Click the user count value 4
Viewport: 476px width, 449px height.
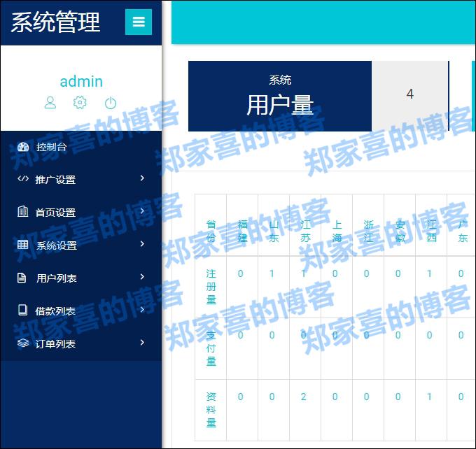pyautogui.click(x=409, y=94)
